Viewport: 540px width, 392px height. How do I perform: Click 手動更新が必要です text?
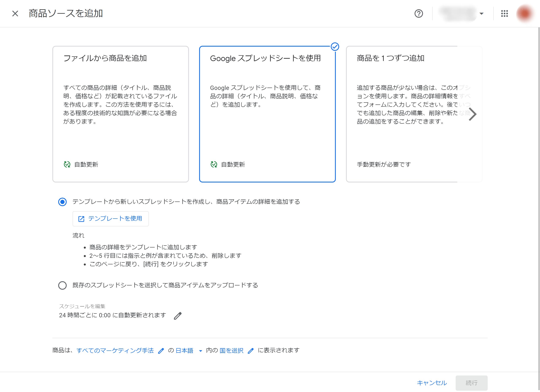pyautogui.click(x=384, y=165)
